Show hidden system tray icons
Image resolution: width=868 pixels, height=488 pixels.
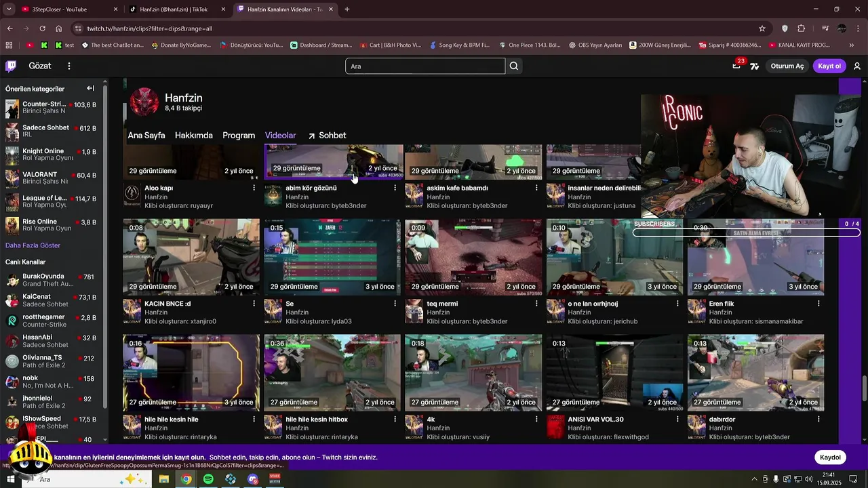[754, 479]
